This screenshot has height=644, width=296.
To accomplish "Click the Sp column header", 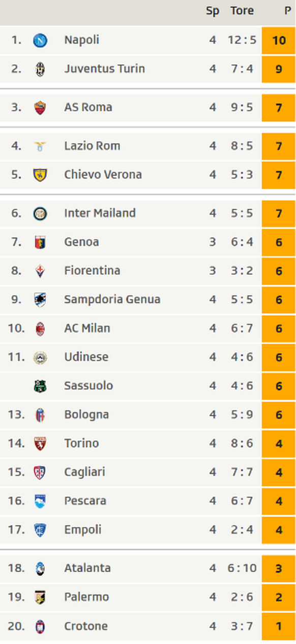I will (213, 11).
